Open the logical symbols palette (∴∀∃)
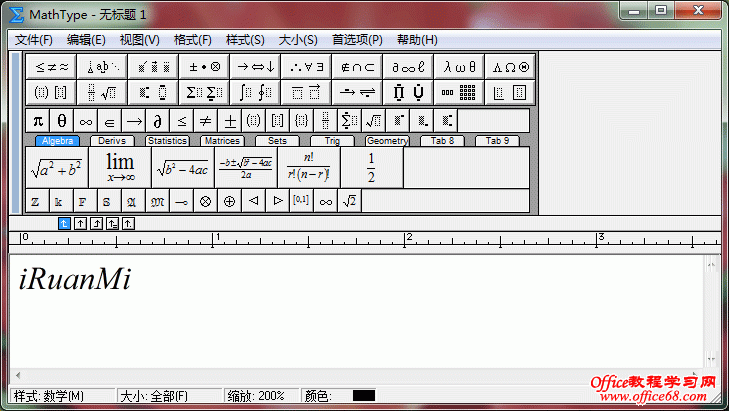 pos(306,67)
